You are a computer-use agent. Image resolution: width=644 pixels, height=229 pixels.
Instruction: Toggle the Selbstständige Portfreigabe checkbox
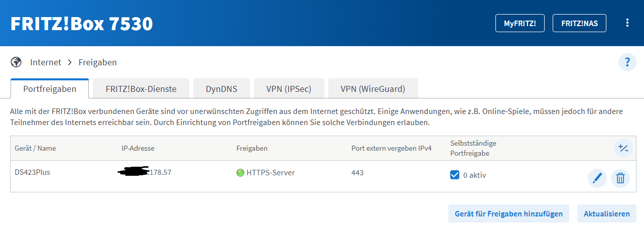[455, 175]
